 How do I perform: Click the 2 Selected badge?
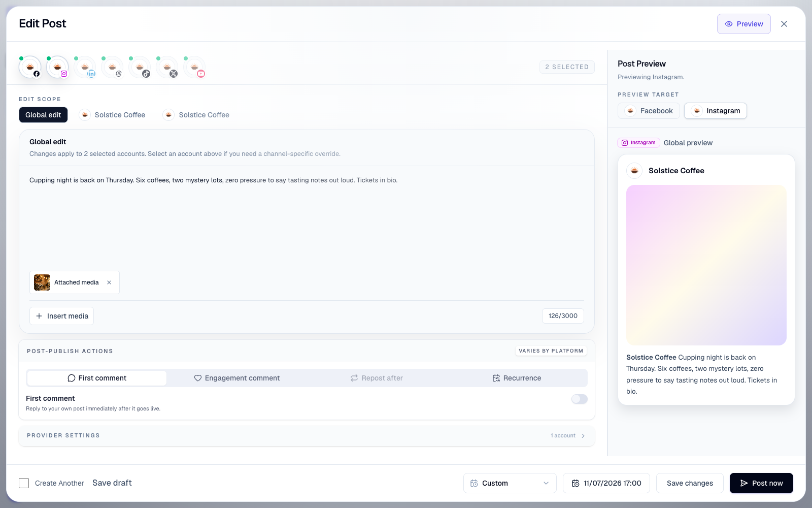click(567, 67)
